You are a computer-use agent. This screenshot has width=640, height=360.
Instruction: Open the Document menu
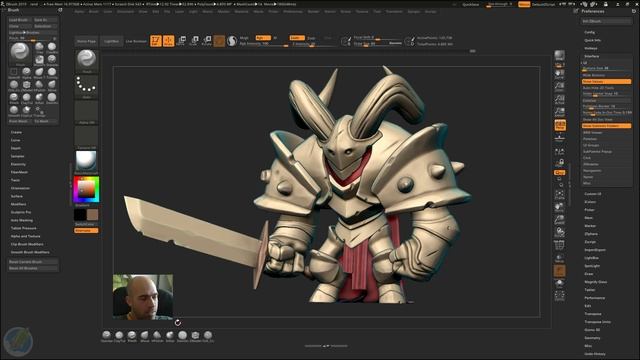pos(125,11)
